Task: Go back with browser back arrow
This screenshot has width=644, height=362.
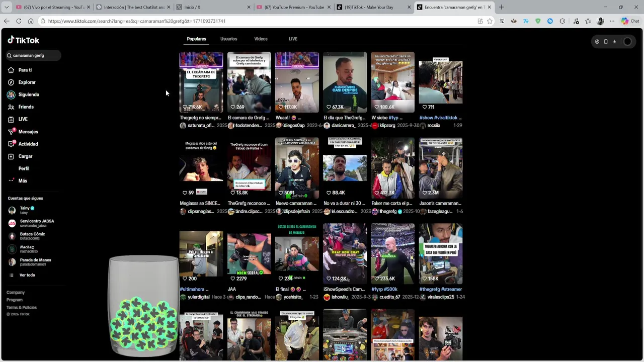Action: tap(6, 21)
